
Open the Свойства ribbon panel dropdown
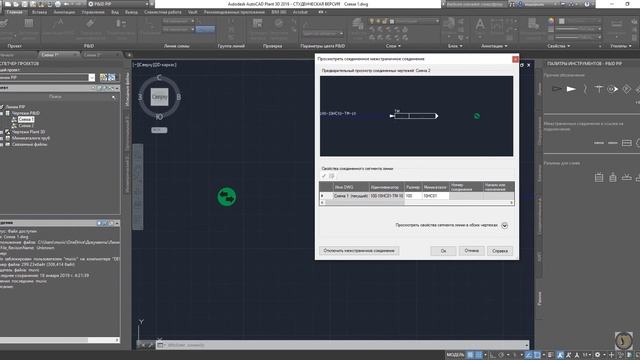[559, 46]
